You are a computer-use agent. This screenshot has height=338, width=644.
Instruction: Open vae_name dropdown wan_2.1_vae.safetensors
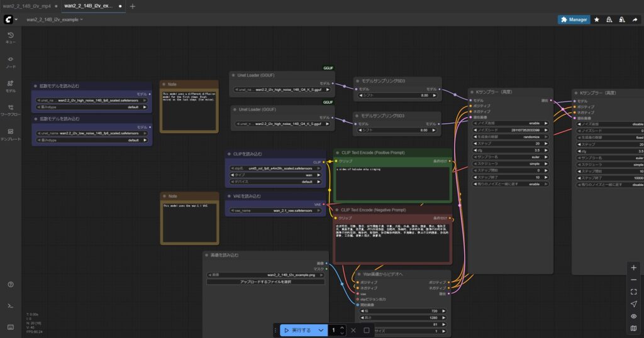coord(275,210)
